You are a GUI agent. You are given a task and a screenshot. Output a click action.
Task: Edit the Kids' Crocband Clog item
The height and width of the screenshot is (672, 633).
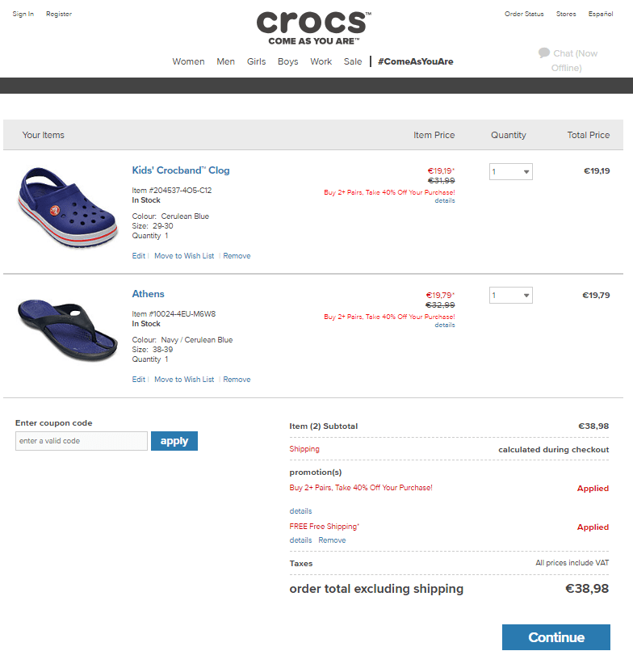139,256
